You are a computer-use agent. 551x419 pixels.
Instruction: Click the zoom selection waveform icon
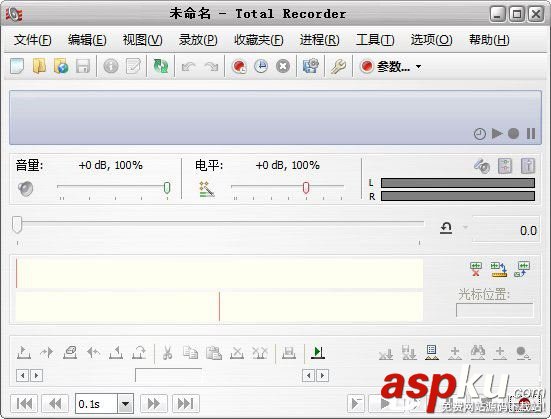click(522, 269)
